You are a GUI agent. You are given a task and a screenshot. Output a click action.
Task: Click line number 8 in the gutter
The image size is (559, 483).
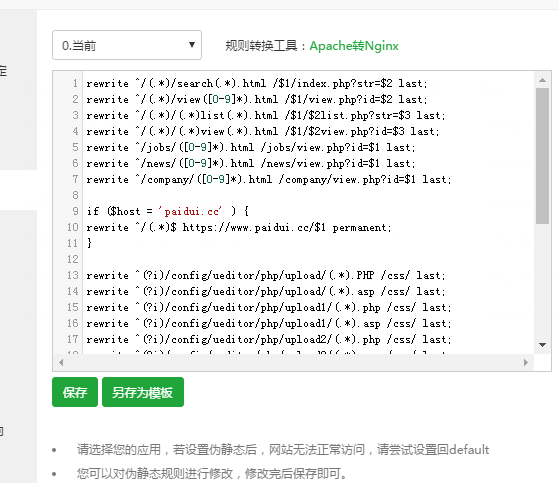[75, 195]
